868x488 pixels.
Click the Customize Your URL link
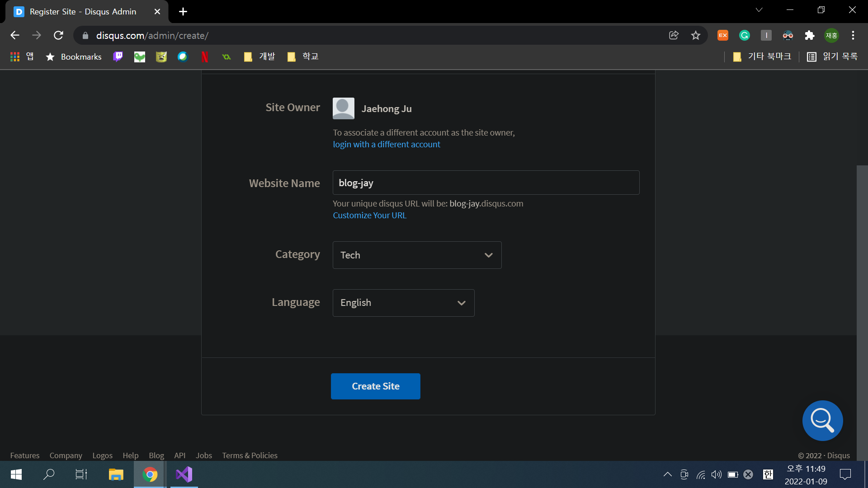click(x=370, y=215)
